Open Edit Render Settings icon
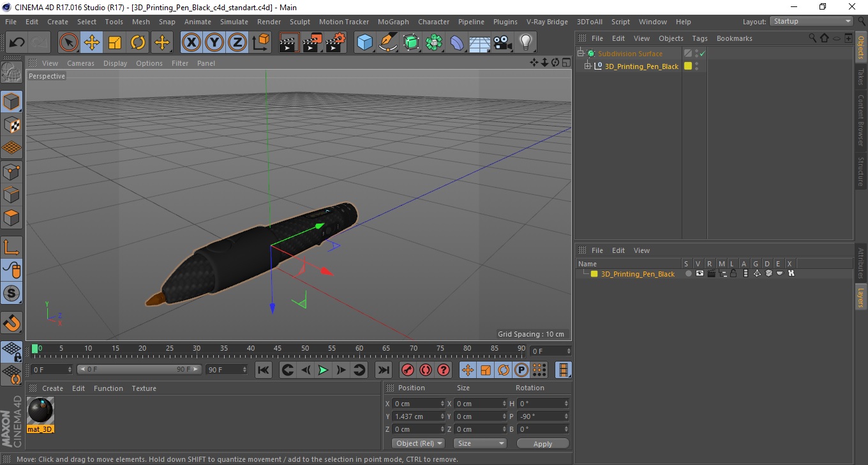 [336, 43]
